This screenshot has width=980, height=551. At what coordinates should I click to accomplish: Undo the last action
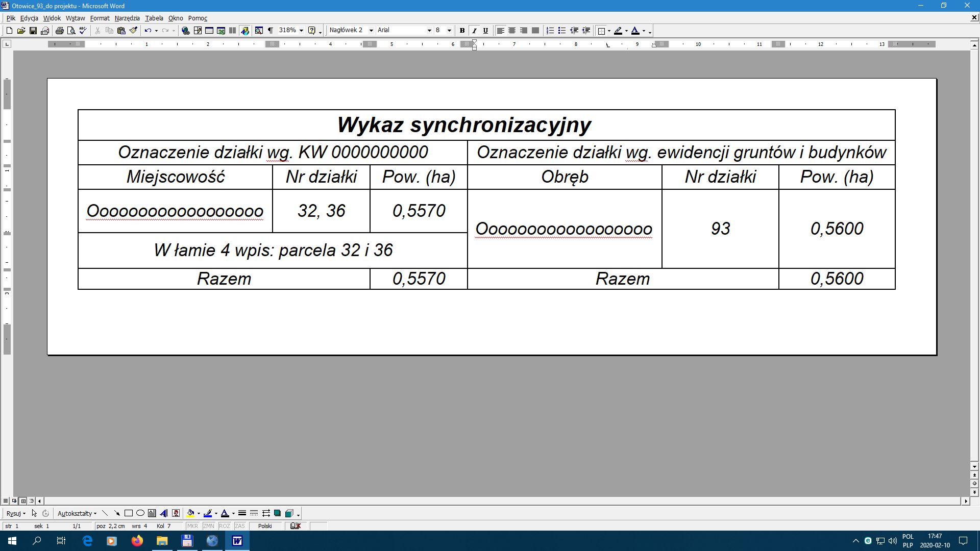tap(148, 31)
